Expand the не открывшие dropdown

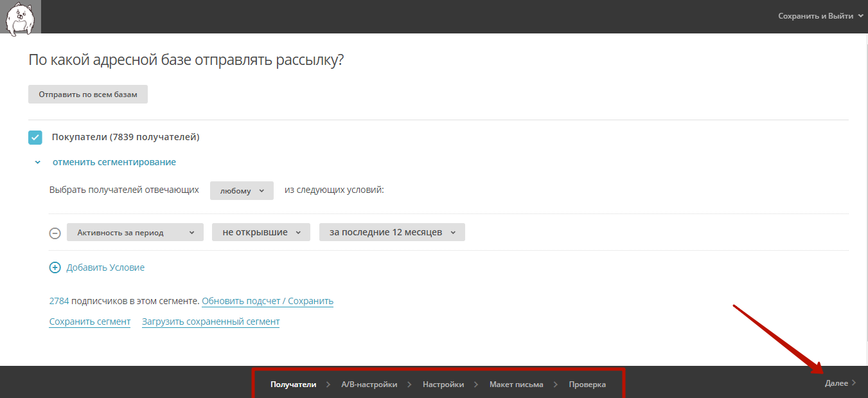coord(261,232)
